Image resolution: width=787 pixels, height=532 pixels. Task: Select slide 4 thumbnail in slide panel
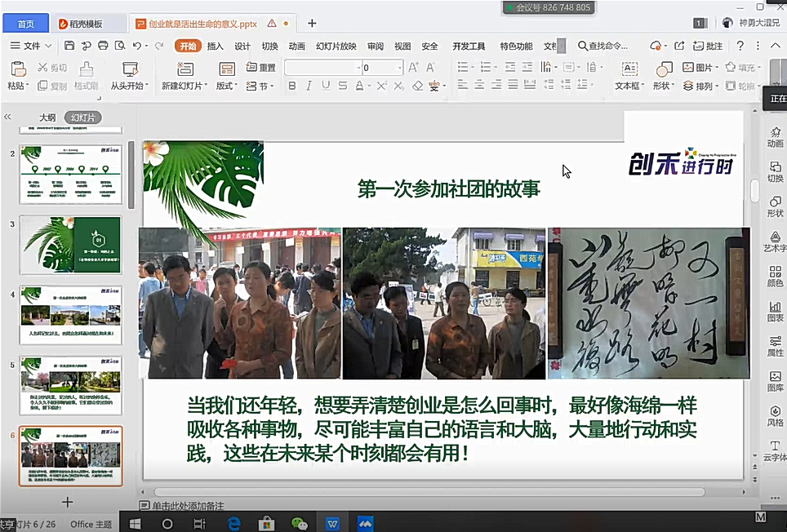coord(71,314)
